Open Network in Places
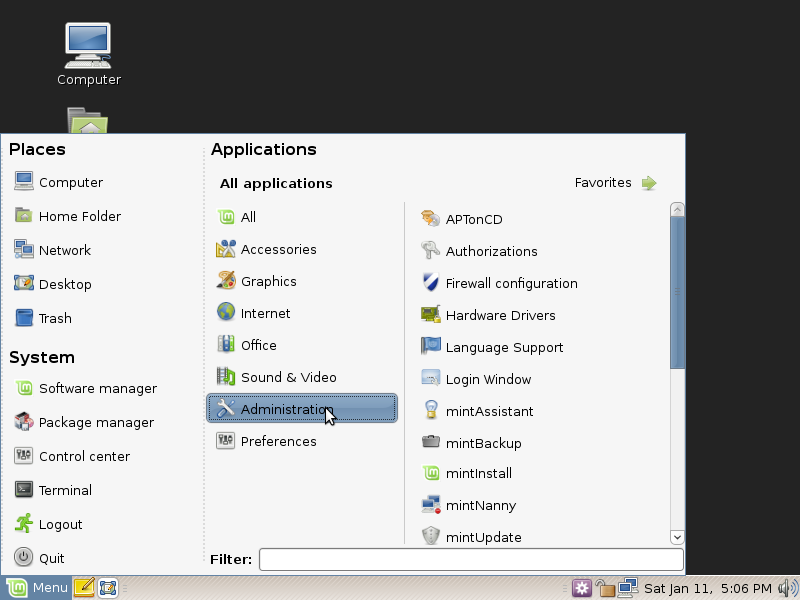Viewport: 800px width, 600px height. (53, 250)
